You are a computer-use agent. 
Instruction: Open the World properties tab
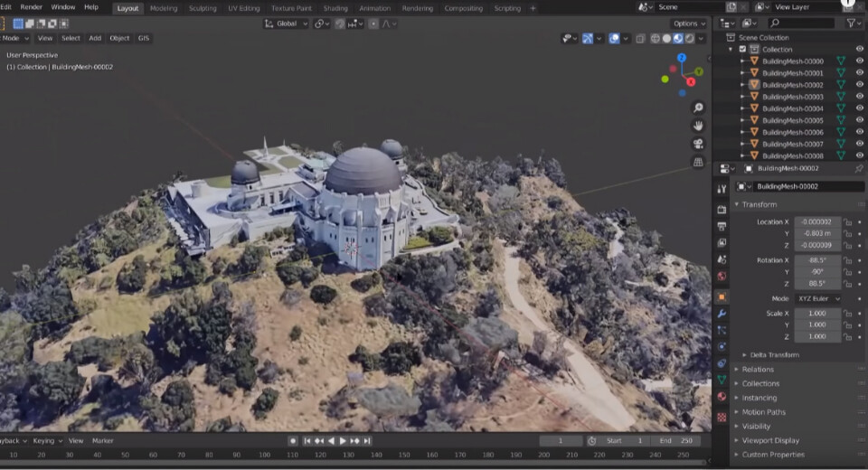tap(722, 277)
